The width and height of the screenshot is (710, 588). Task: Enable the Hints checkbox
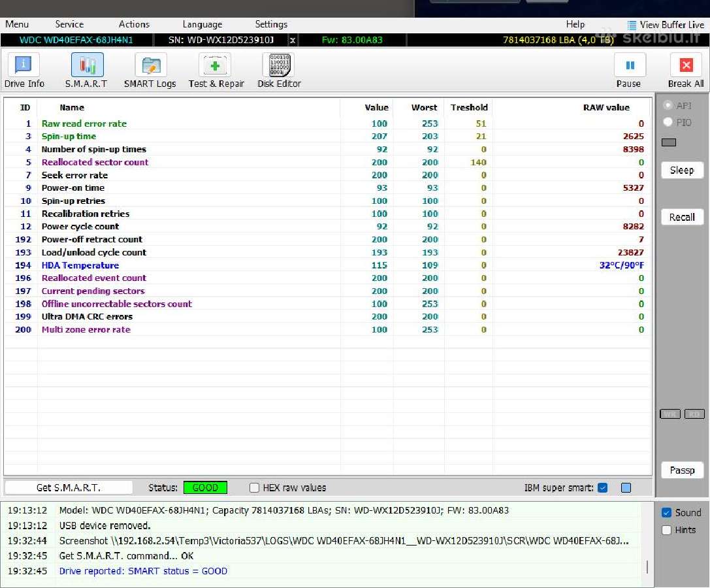(x=666, y=530)
